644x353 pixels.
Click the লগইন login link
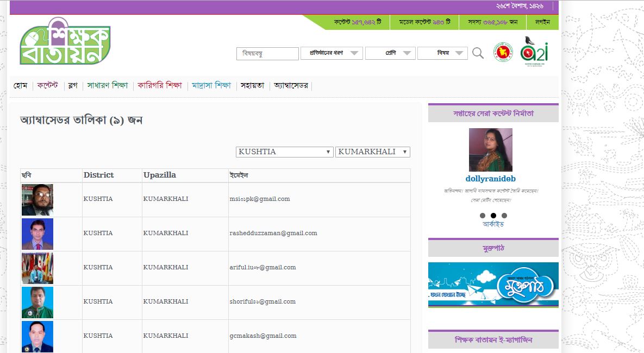click(x=542, y=22)
